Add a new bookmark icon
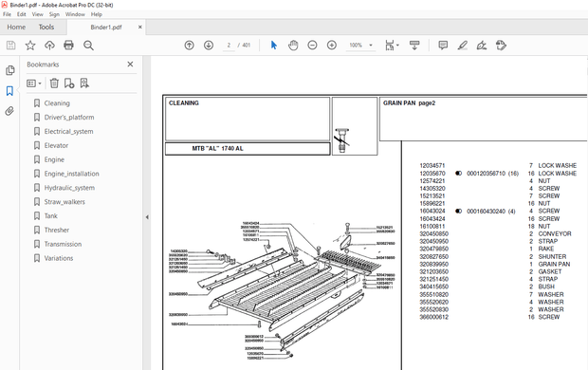Image resolution: width=588 pixels, height=370 pixels. (x=69, y=83)
